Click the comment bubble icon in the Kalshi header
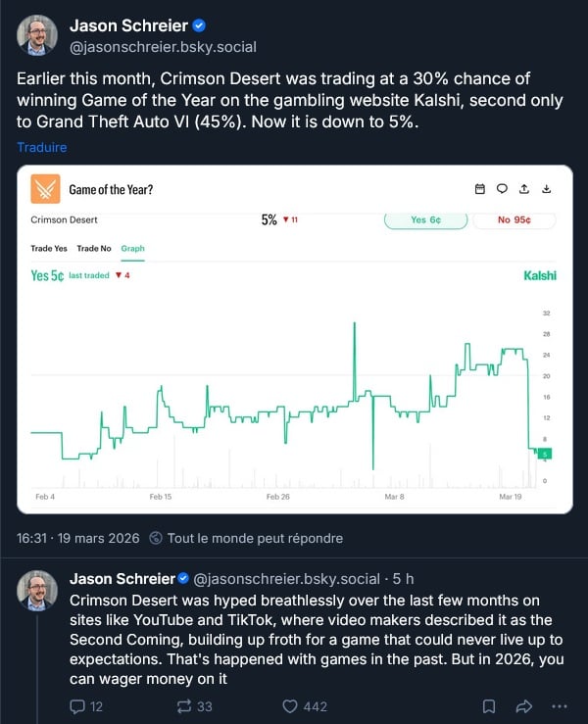588x724 pixels. pos(502,189)
